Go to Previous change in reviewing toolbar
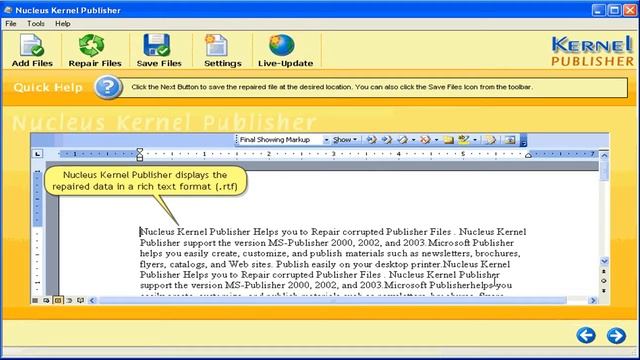 (x=371, y=140)
